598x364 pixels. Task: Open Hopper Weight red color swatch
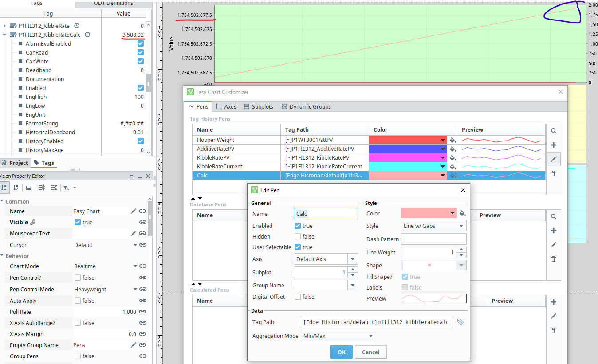point(408,140)
